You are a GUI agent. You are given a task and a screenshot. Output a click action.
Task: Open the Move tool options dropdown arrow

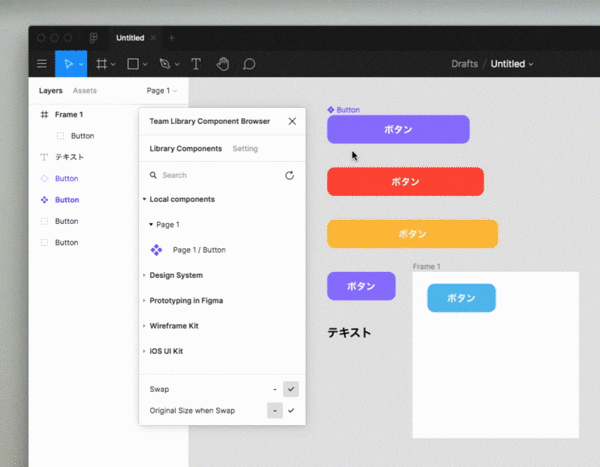[81, 64]
